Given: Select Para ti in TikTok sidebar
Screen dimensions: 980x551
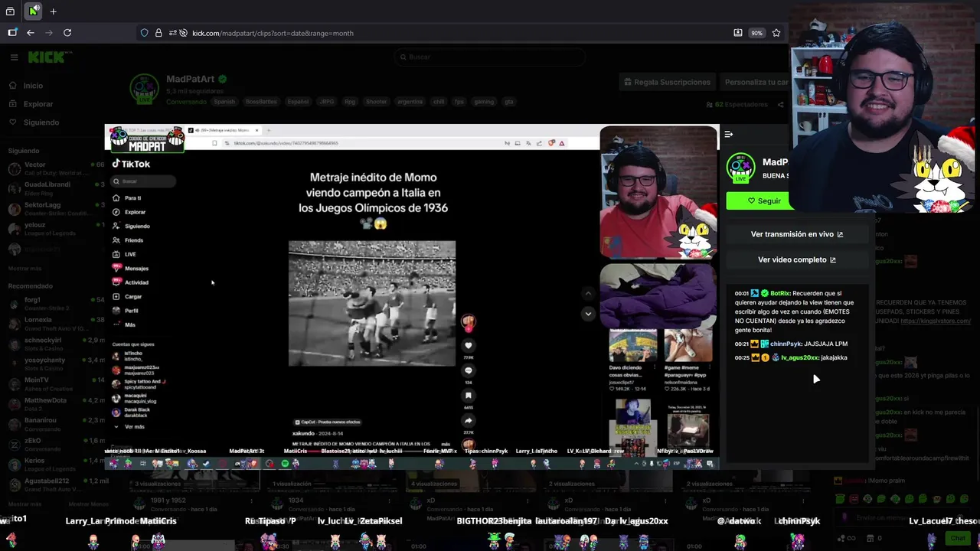Looking at the screenshot, I should point(127,198).
